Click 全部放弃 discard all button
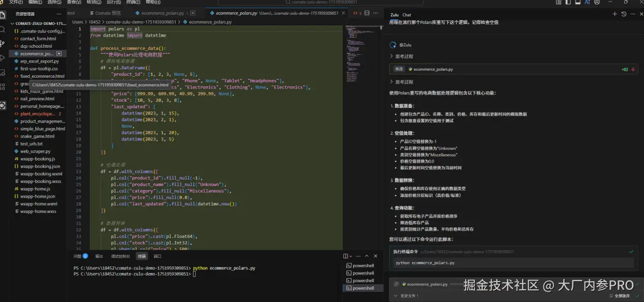This screenshot has height=302, width=644. [620, 296]
